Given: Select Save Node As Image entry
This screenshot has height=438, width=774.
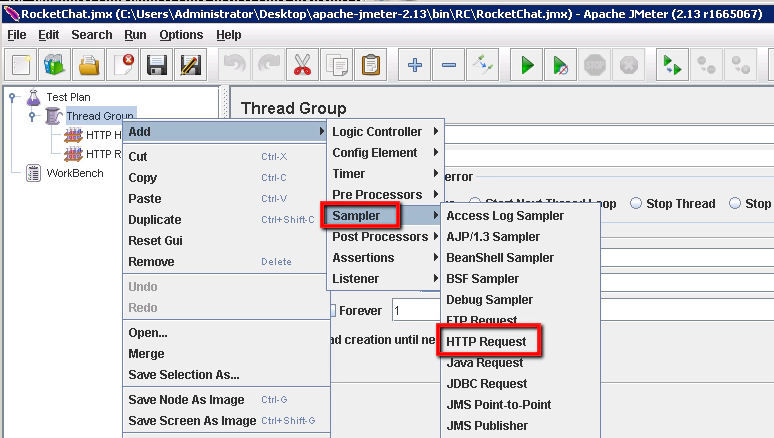Looking at the screenshot, I should [226, 399].
